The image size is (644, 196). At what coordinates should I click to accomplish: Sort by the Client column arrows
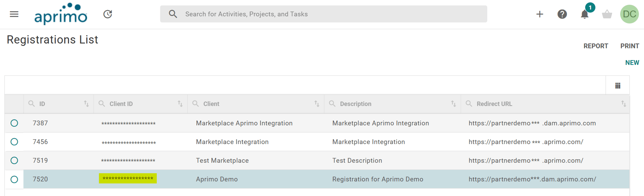tap(317, 103)
